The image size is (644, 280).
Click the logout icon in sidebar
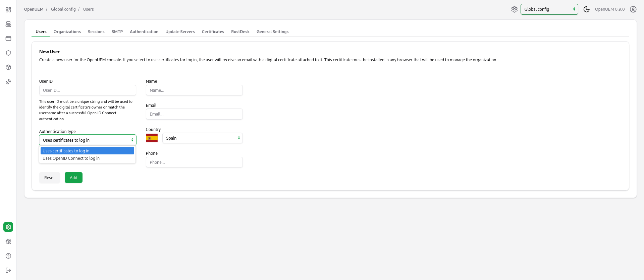pos(8,270)
